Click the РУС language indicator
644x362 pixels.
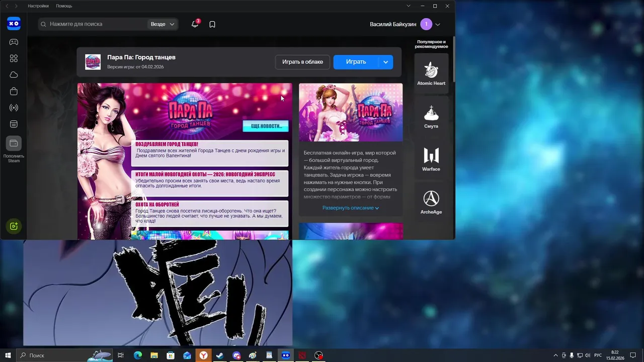pos(598,355)
